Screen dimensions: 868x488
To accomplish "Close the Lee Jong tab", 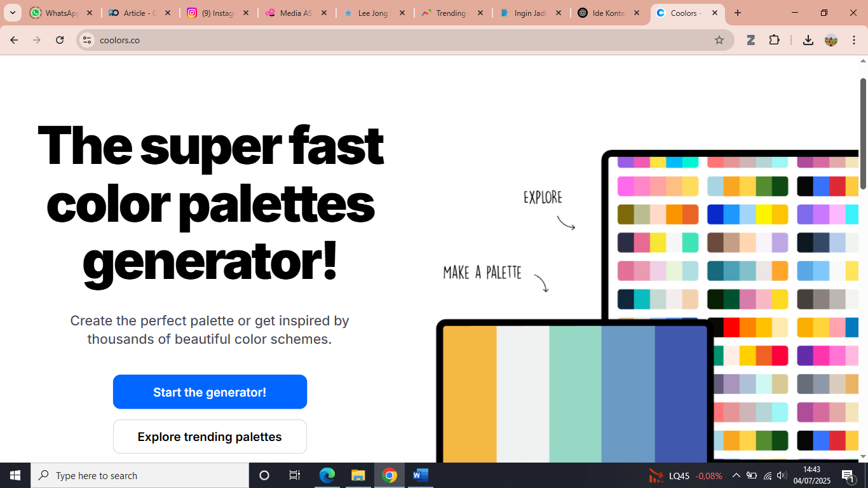I will [402, 13].
